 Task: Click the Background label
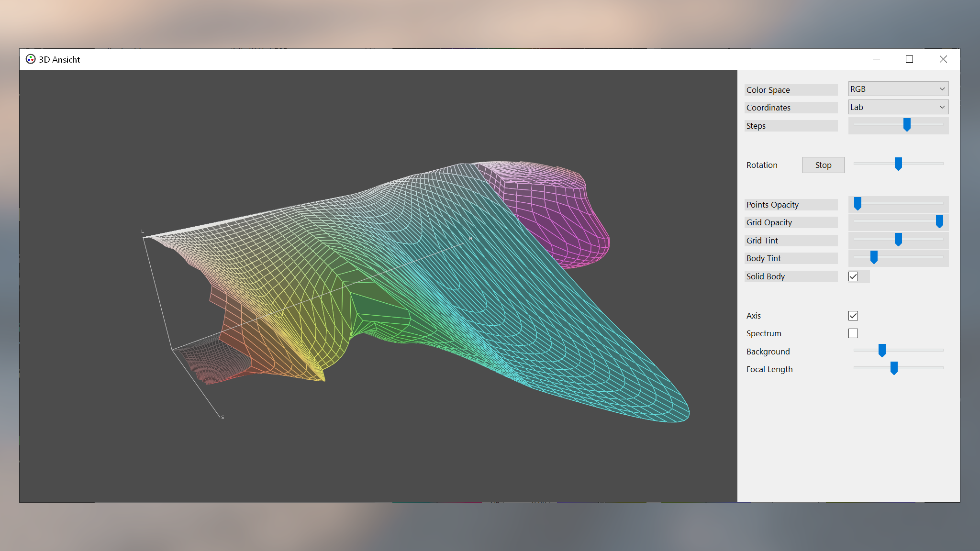coord(768,352)
